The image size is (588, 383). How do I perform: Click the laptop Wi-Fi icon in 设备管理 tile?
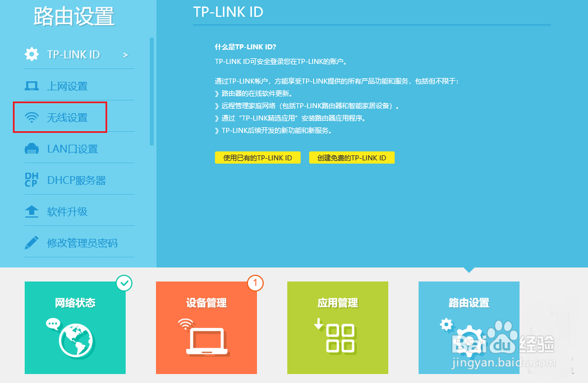point(204,337)
